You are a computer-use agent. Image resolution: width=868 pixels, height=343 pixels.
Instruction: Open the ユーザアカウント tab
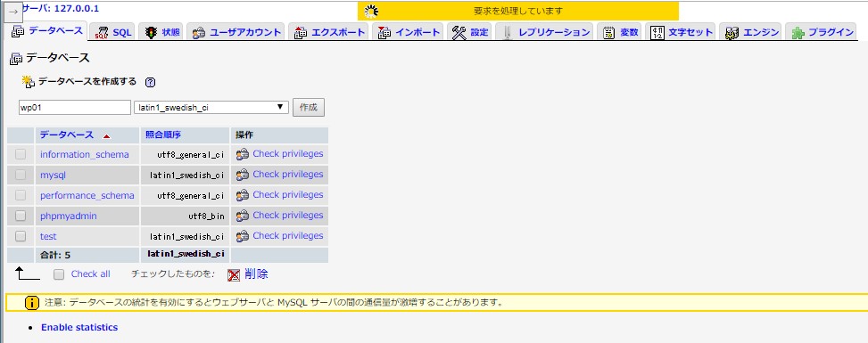tap(236, 33)
